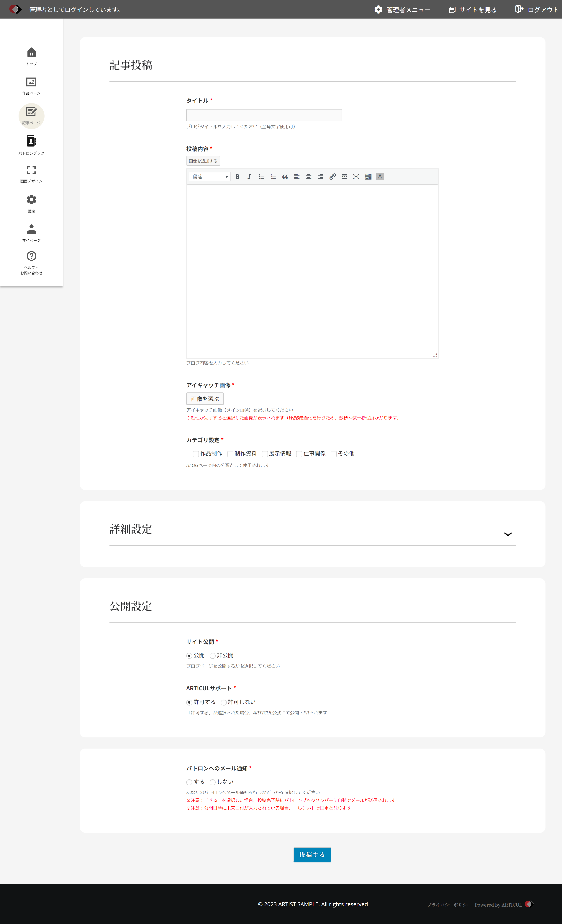This screenshot has height=924, width=562.
Task: Open 画面デザイン from the sidebar
Action: tap(32, 174)
